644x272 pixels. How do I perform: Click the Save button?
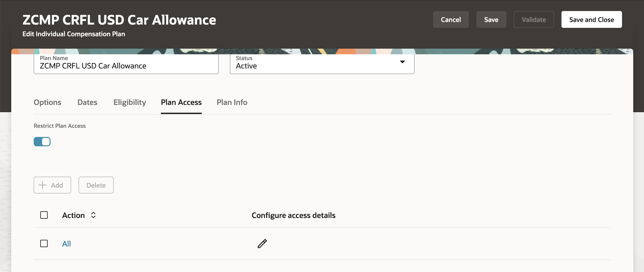(491, 19)
